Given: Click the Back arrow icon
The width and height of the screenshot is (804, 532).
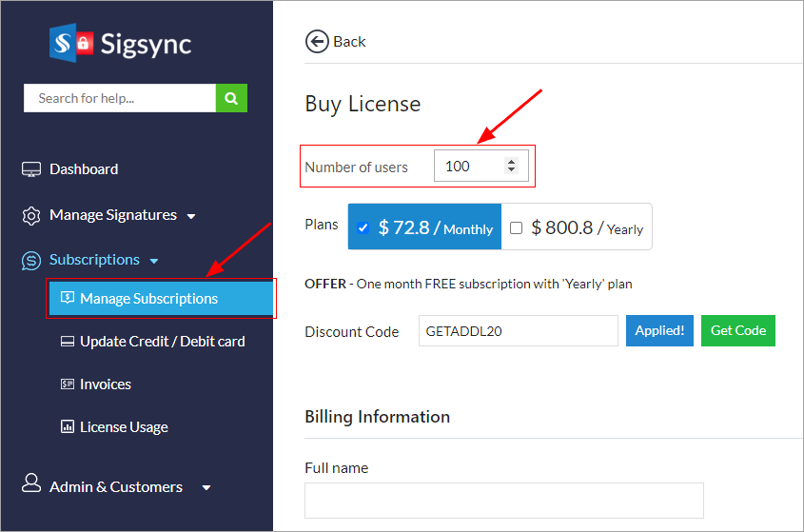Looking at the screenshot, I should (x=316, y=41).
